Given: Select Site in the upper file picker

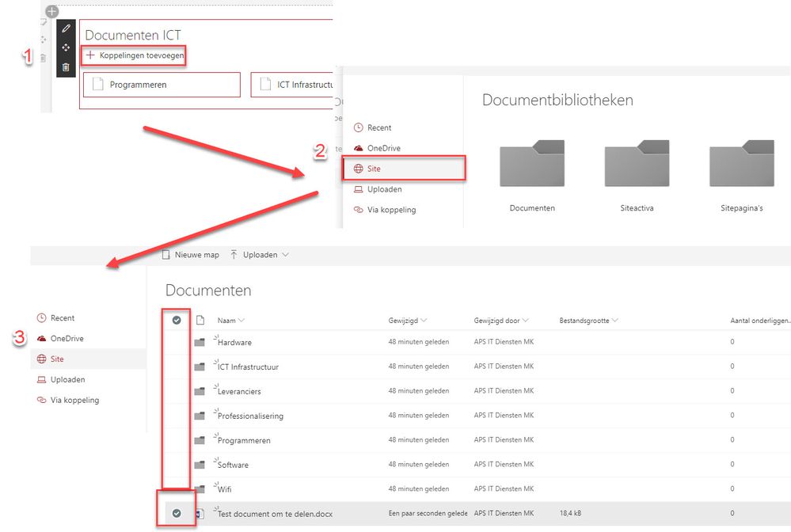Looking at the screenshot, I should [x=403, y=169].
